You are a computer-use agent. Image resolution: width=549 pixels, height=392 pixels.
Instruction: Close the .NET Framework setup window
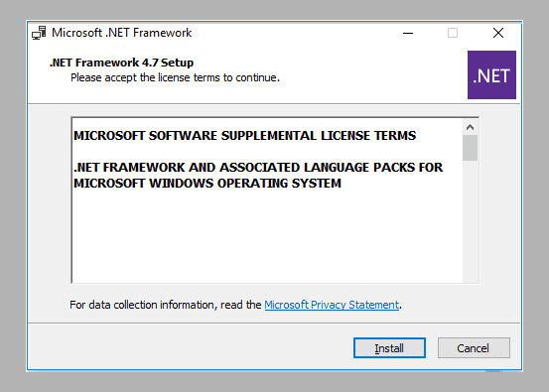coord(498,34)
